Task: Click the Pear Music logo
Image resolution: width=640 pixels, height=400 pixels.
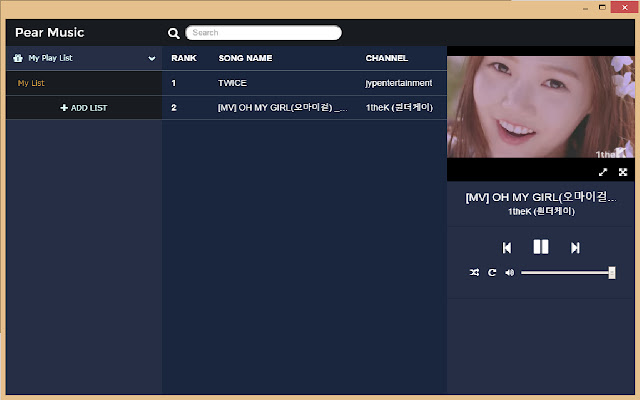Action: click(x=49, y=33)
